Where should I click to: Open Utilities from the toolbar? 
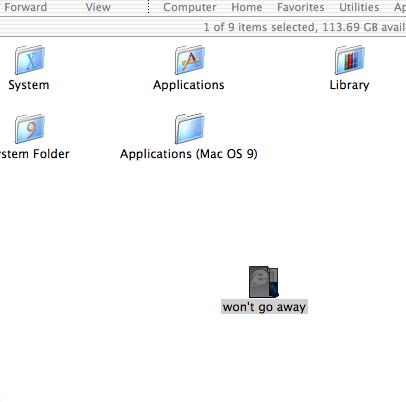(359, 7)
